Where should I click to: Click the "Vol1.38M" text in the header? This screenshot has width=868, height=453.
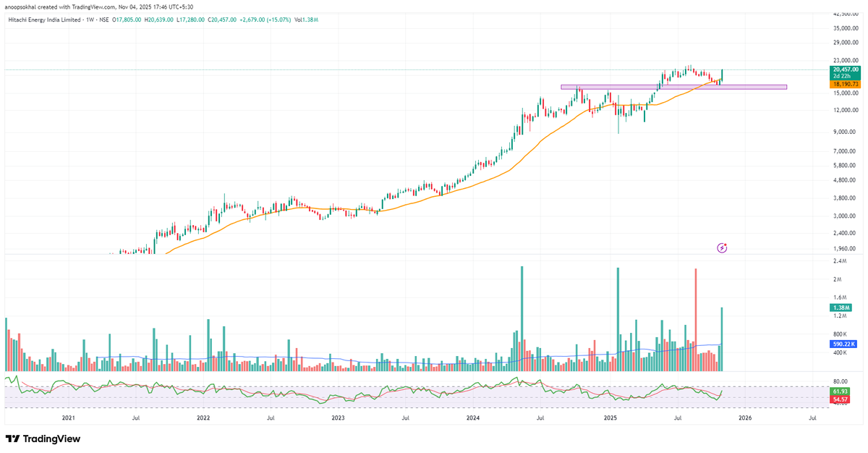pyautogui.click(x=305, y=20)
